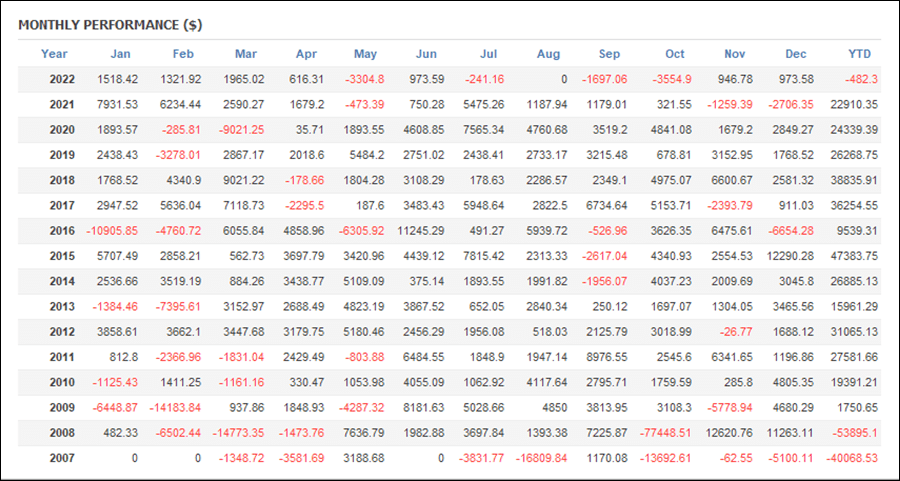Viewport: 900px width, 481px height.
Task: Click the YTD column header
Action: [859, 54]
